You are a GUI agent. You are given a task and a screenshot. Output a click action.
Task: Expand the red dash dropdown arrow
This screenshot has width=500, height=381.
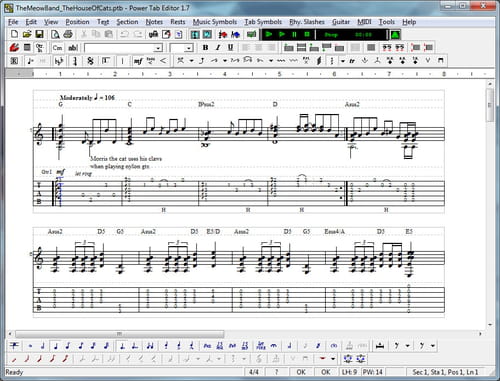tap(333, 359)
